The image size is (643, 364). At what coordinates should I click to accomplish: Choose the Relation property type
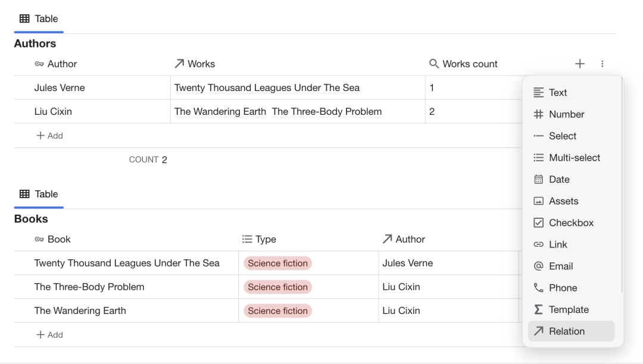[x=566, y=331]
